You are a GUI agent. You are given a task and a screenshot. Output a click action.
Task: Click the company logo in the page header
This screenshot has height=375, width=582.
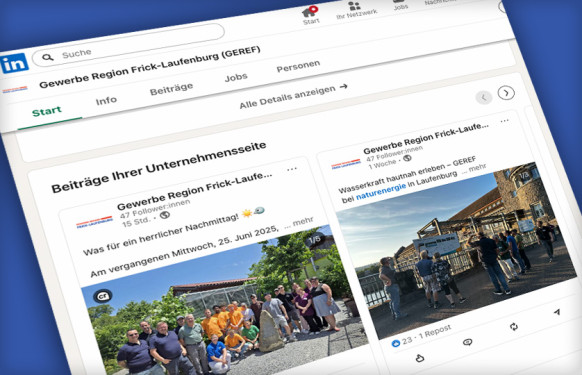click(x=15, y=89)
